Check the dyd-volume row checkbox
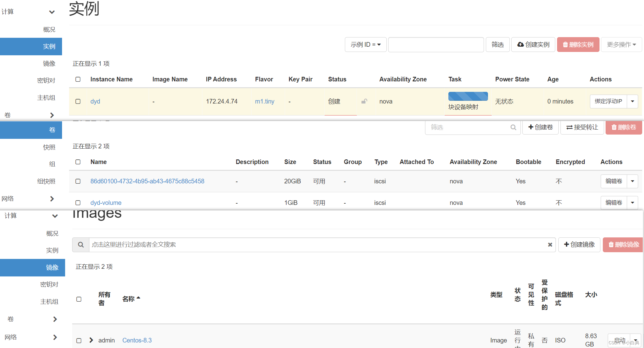Viewport: 644px width, 348px height. [78, 203]
